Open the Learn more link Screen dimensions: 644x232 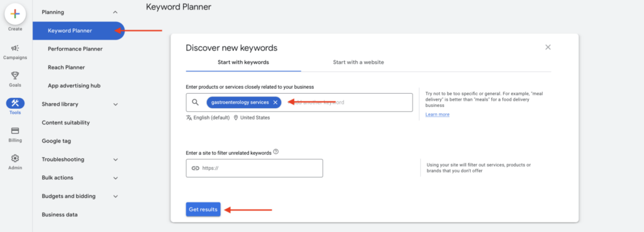(438, 114)
